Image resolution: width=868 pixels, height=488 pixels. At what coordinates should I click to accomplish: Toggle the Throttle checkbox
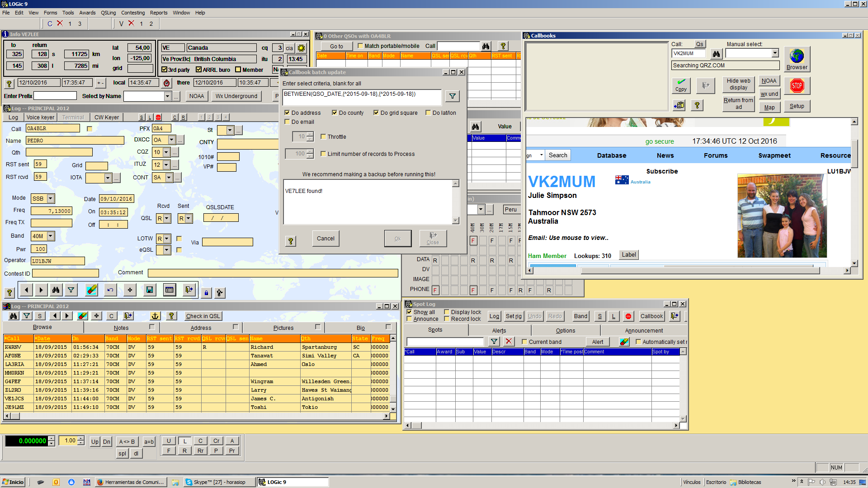(323, 137)
